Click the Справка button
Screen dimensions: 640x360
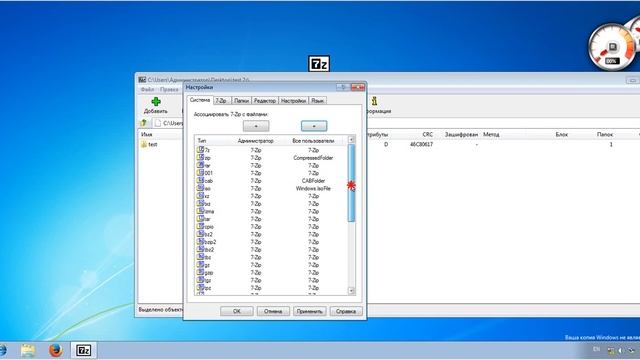pos(346,311)
